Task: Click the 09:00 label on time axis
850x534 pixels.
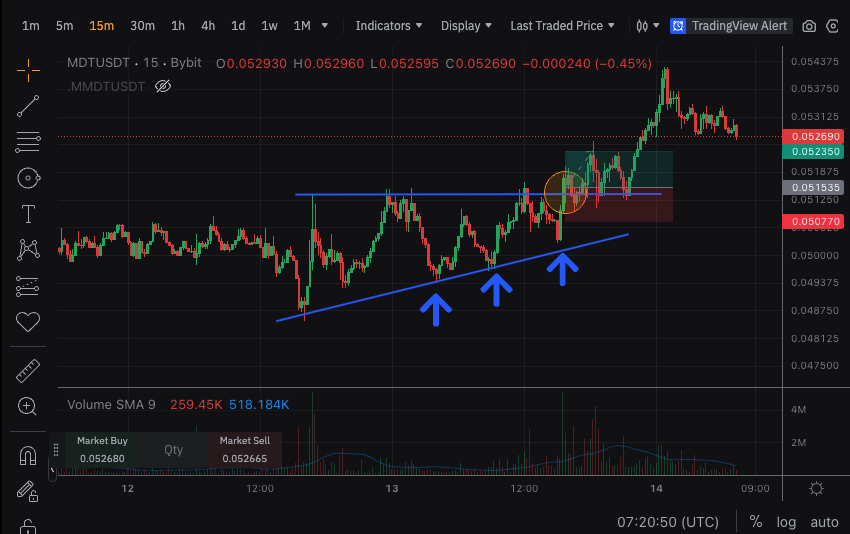Action: point(755,488)
